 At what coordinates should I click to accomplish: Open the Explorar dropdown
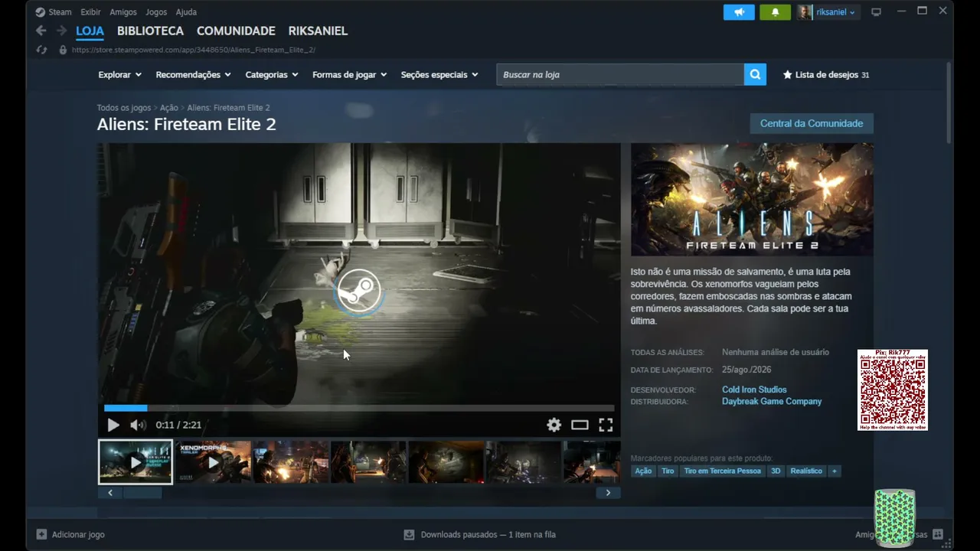tap(120, 75)
